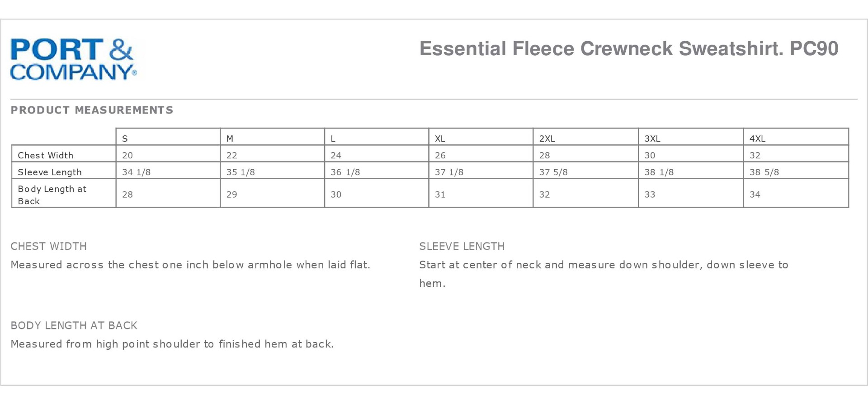Screen dimensions: 868x395
Task: Select the BODY LENGTH AT BACK heading
Action: point(74,325)
